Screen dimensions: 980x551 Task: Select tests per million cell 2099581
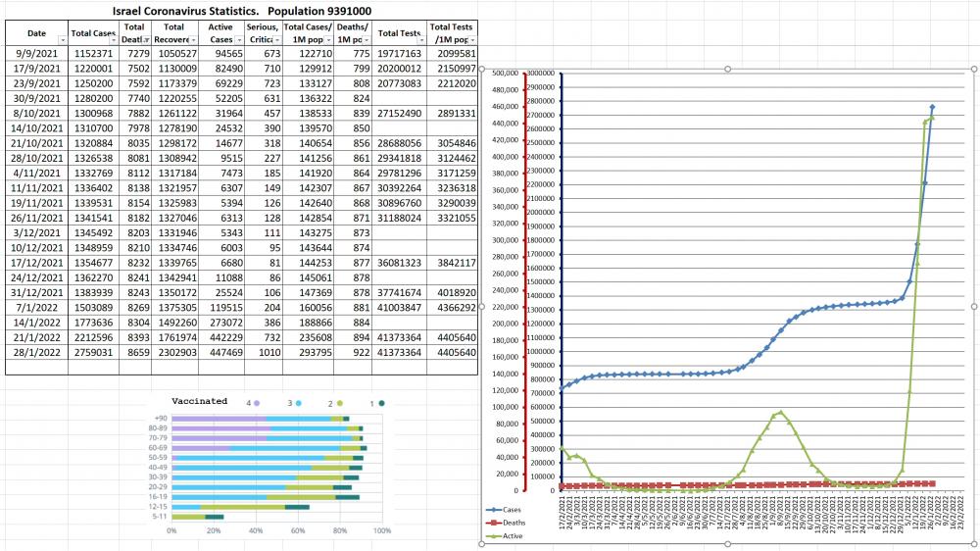pyautogui.click(x=453, y=54)
